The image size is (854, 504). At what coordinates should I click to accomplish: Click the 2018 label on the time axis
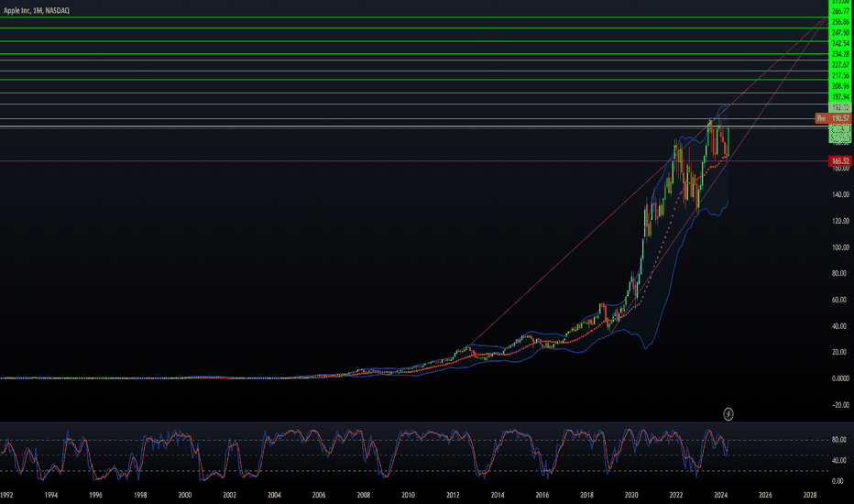coord(586,495)
